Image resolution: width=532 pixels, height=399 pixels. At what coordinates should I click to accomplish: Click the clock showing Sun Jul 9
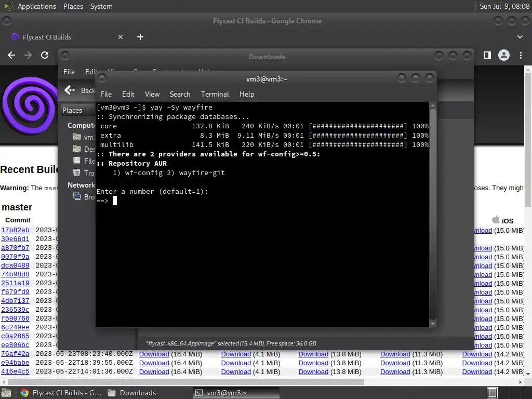click(504, 6)
